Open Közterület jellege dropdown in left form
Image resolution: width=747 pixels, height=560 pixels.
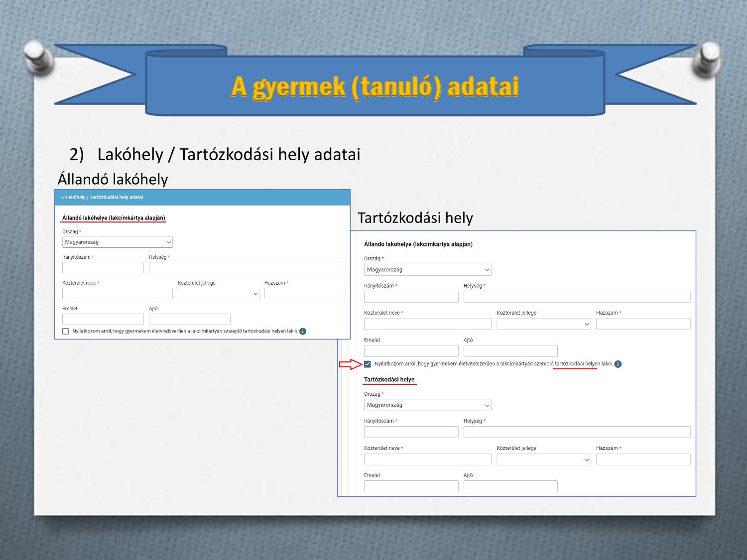219,294
